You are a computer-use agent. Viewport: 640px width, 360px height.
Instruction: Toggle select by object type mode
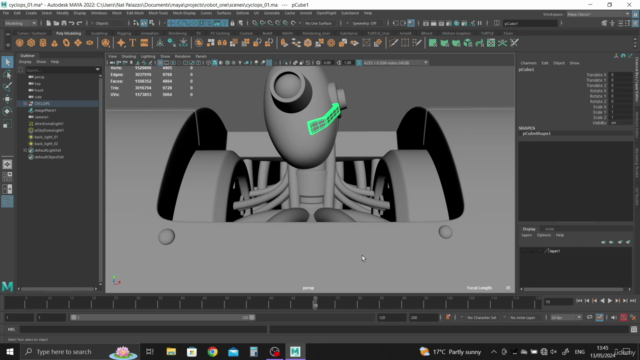pos(144,23)
